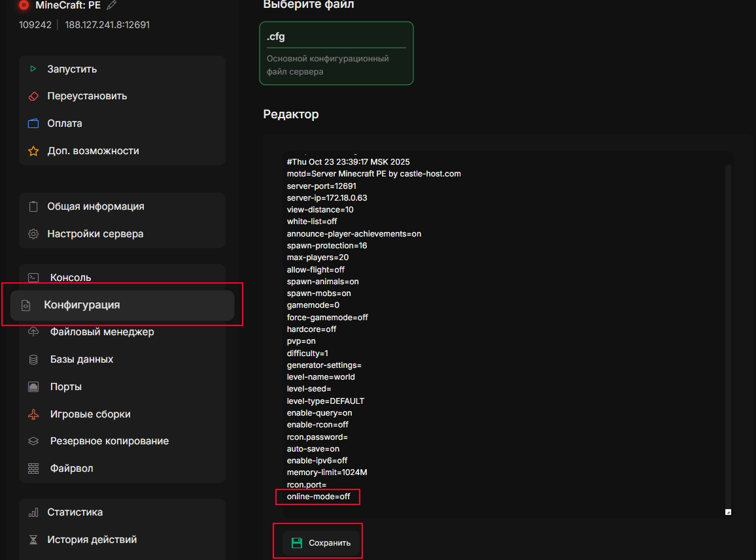Screen dimensions: 756x560
Task: Open the Конфигурация menu item
Action: point(82,305)
